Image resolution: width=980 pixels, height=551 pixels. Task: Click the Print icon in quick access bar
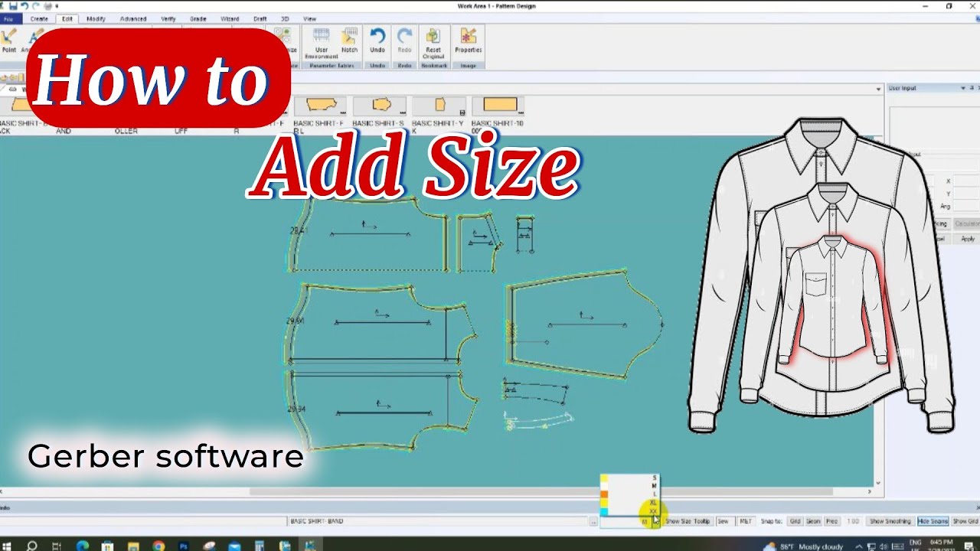(47, 6)
